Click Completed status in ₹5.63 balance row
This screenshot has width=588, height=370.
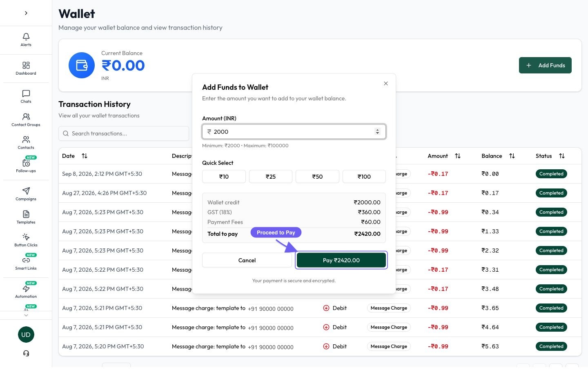click(x=551, y=346)
